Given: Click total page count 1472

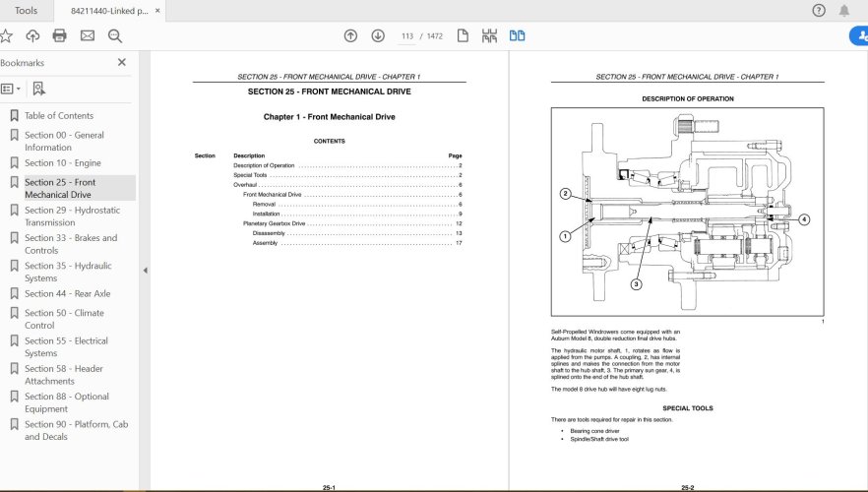Looking at the screenshot, I should click(435, 36).
